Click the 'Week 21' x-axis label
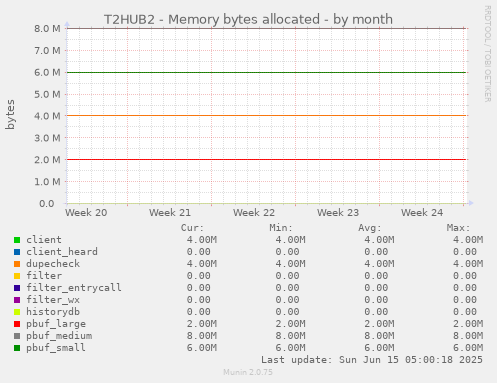 (x=170, y=213)
